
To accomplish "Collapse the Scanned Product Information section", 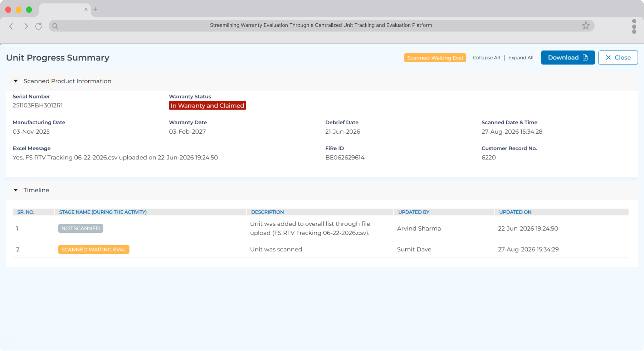I will (x=16, y=81).
